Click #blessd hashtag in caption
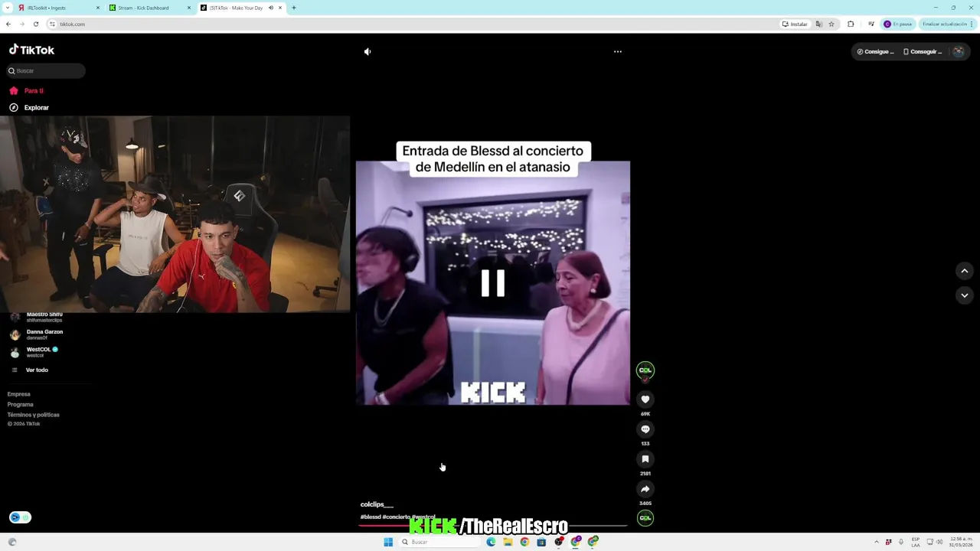 371,517
